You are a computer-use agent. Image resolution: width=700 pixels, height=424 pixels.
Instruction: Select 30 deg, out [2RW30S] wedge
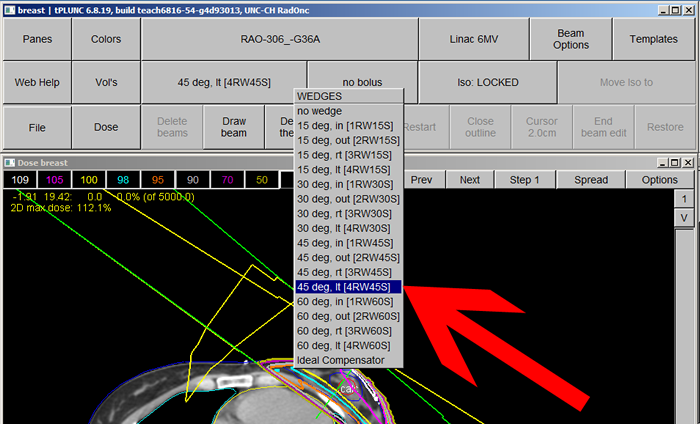[x=348, y=199]
